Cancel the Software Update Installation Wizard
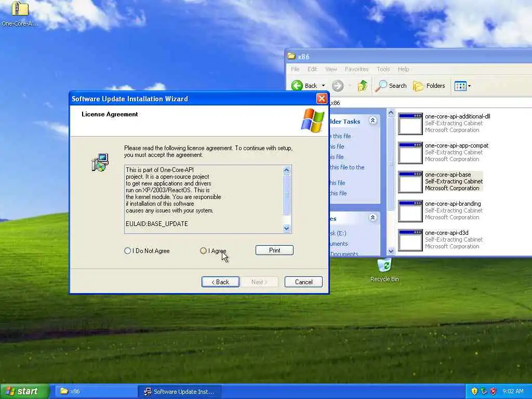532x399 pixels. [x=303, y=282]
